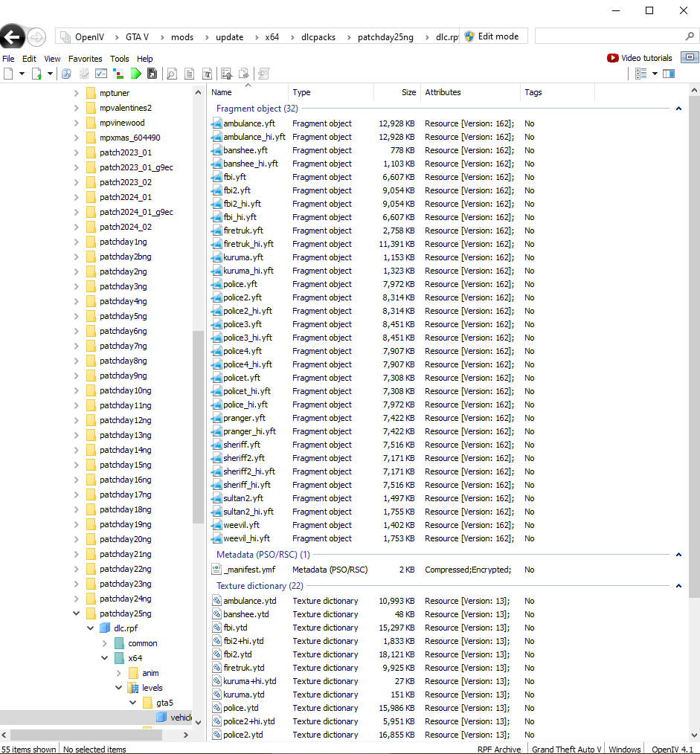Collapse the Fragment object (32) group
Screen dimensions: 700x754
click(678, 109)
